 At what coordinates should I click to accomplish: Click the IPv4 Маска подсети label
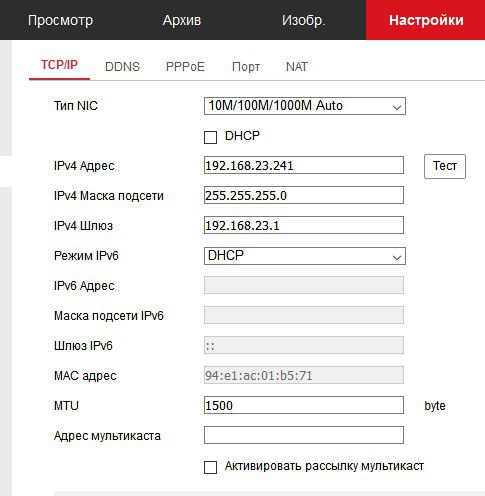(x=109, y=196)
